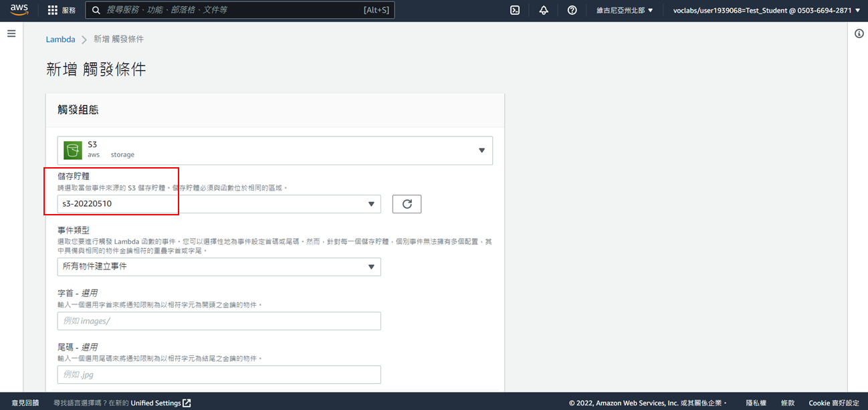
Task: Open the info panel icon on right edge
Action: (859, 33)
